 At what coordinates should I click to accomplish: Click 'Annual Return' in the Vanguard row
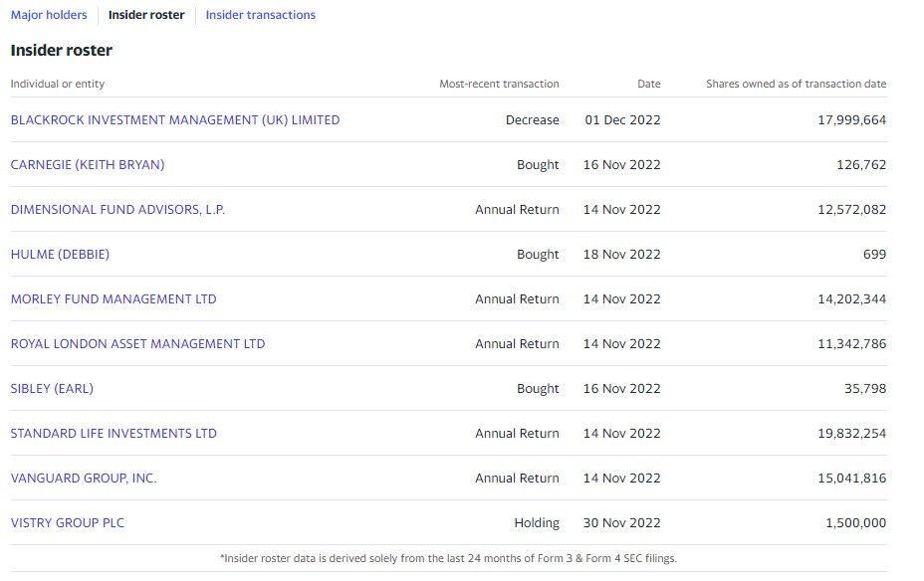pos(517,478)
